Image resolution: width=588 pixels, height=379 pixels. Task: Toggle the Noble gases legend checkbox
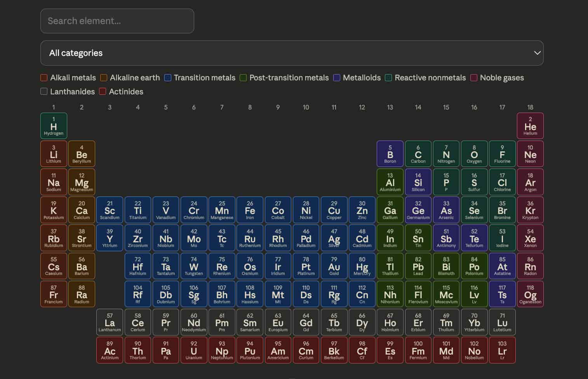474,78
